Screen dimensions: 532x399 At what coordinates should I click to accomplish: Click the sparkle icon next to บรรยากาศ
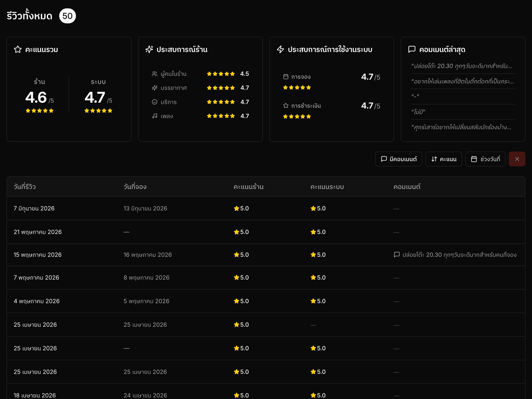[x=154, y=88]
